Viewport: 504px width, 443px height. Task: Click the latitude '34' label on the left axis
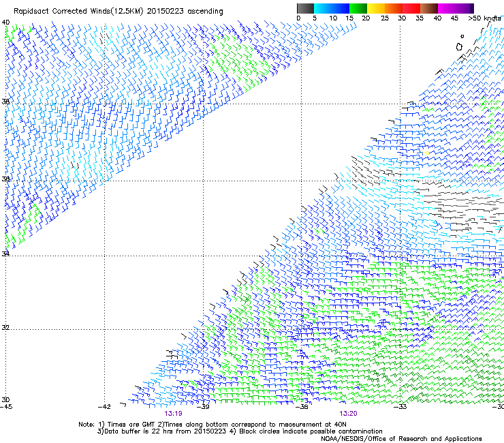tap(5, 254)
